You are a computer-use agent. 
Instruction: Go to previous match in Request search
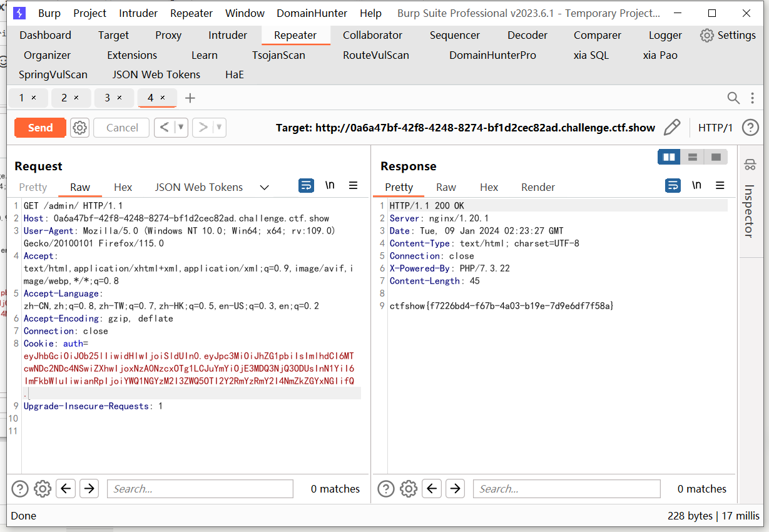[x=66, y=488]
